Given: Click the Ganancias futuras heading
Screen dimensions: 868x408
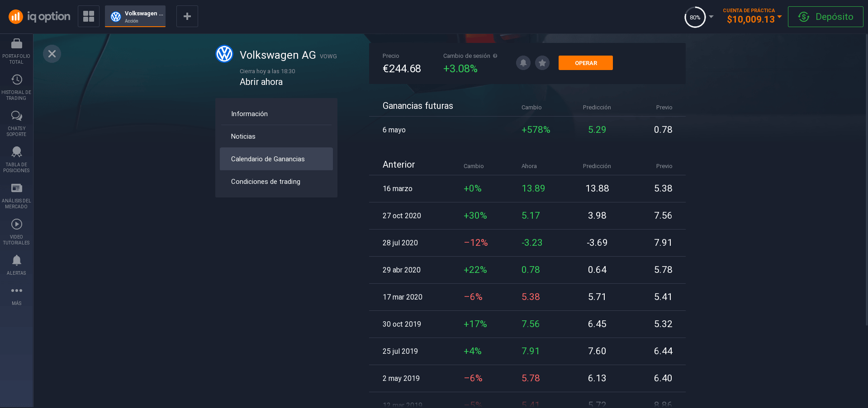Looking at the screenshot, I should (417, 106).
